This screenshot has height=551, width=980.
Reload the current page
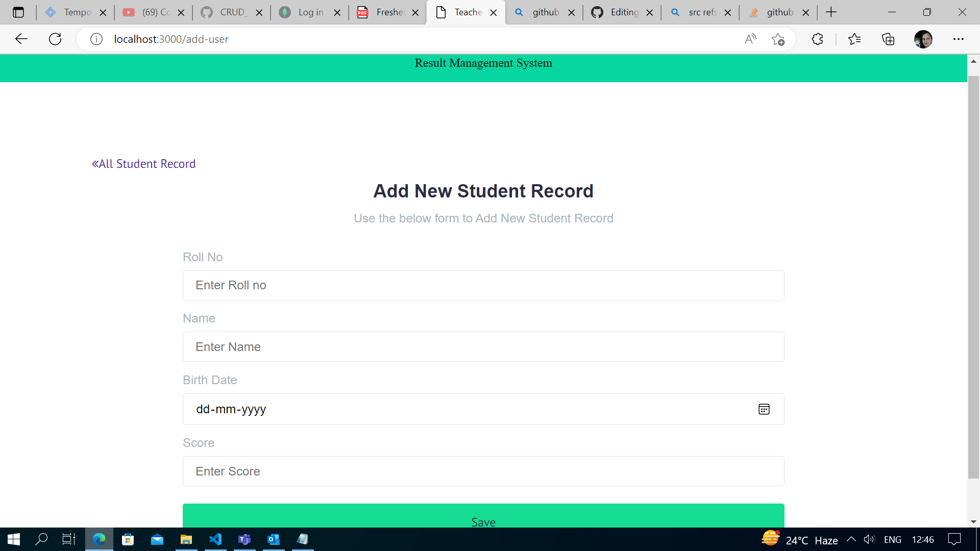click(x=55, y=39)
